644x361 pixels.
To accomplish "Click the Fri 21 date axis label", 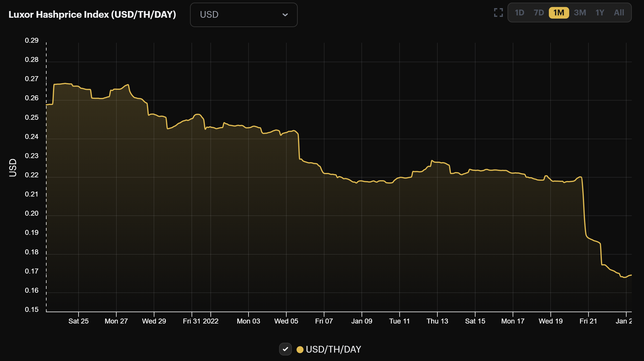I will pos(588,321).
